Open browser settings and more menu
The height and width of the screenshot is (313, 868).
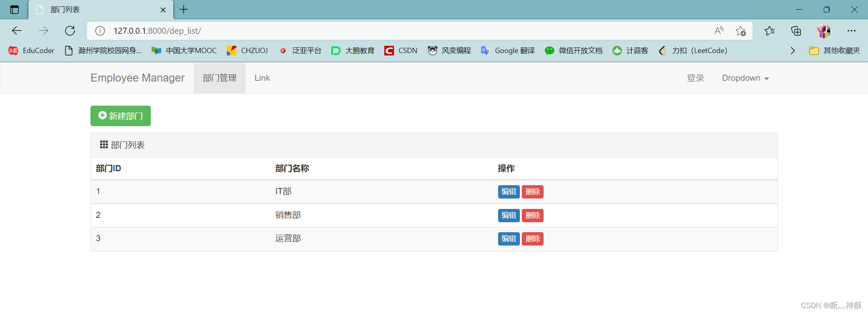click(x=851, y=31)
